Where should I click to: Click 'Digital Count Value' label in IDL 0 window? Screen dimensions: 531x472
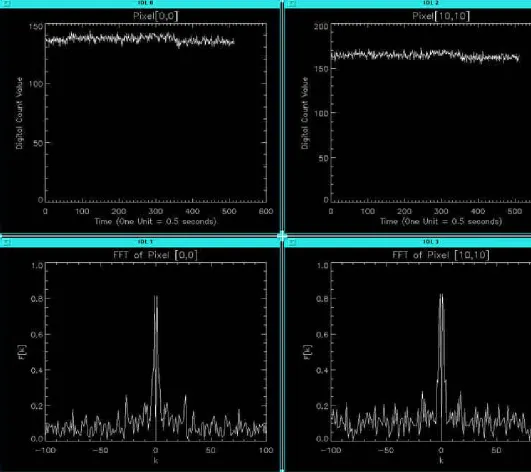click(19, 113)
